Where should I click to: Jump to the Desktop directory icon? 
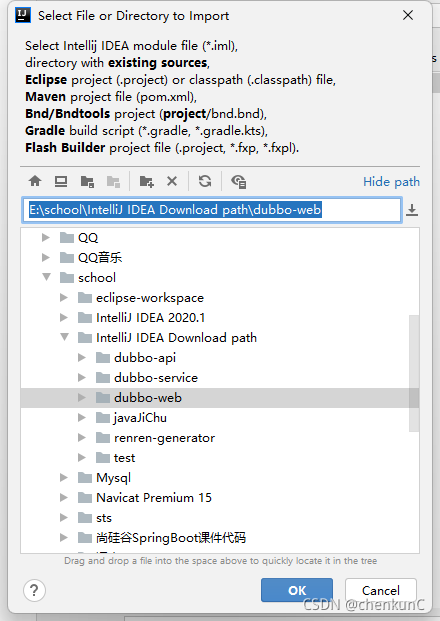click(61, 181)
